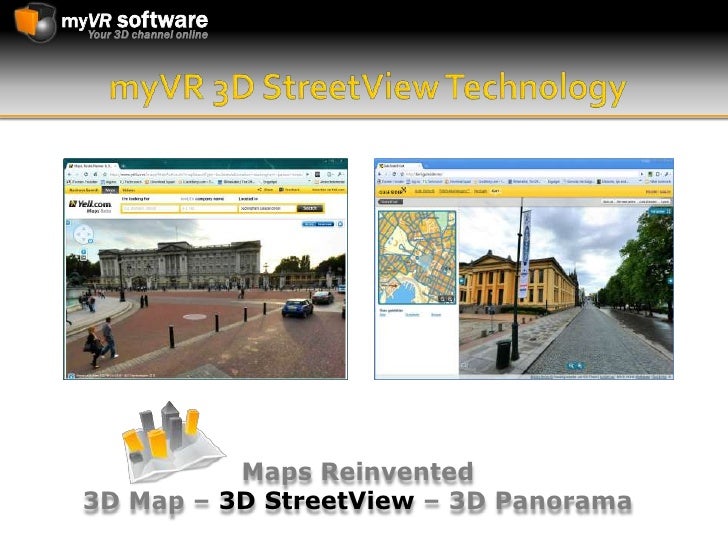Screen dimensions: 728x546
Task: Click the home icon in Yell.com browser
Action: click(95, 174)
